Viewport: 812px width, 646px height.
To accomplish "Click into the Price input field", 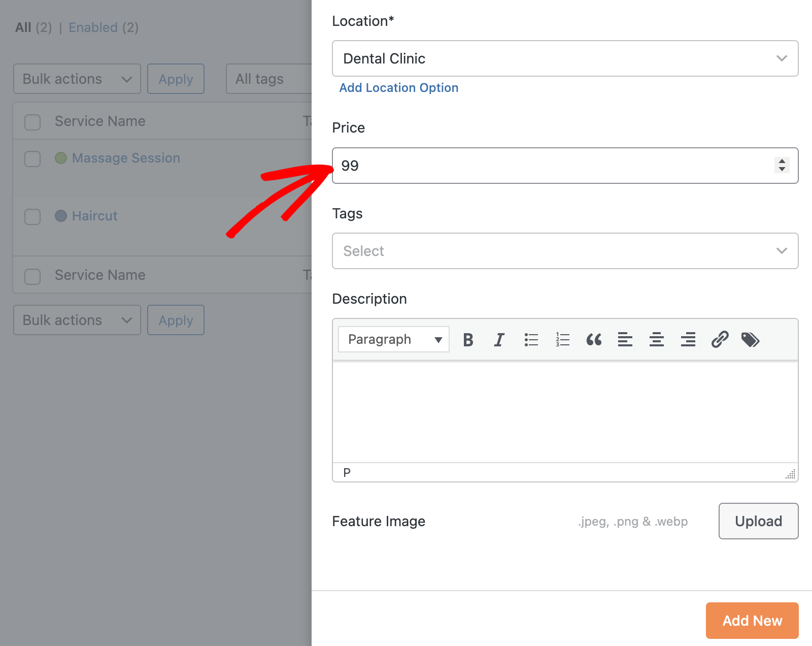I will pyautogui.click(x=553, y=166).
